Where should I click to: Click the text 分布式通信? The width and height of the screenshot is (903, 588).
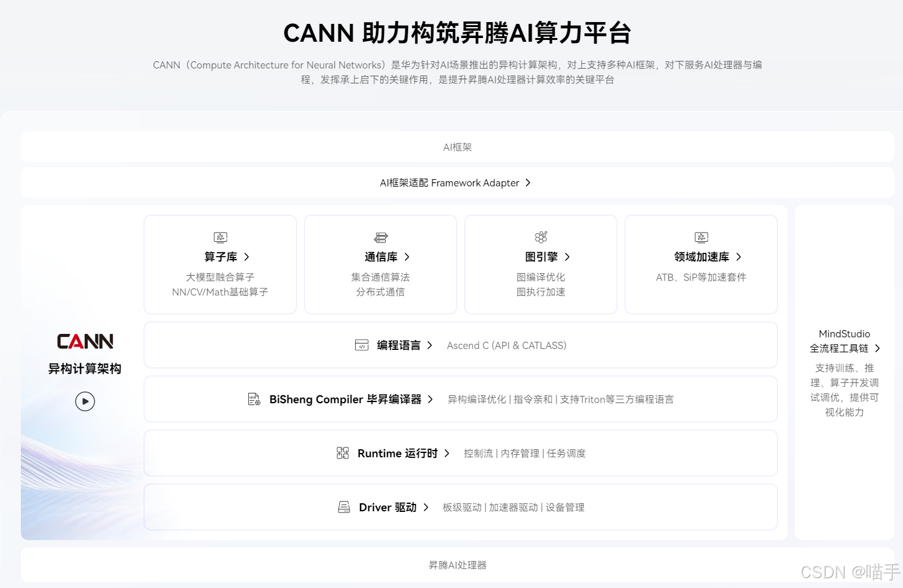tap(380, 292)
